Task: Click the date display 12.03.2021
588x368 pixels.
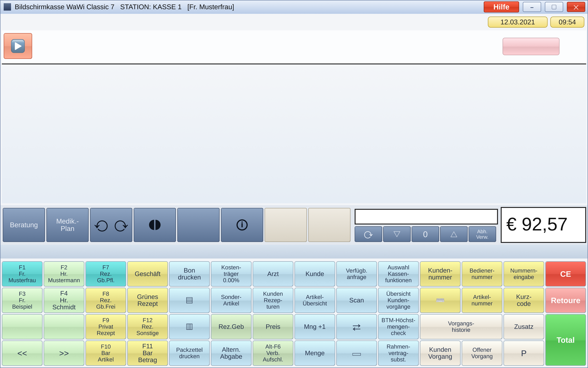Action: [x=517, y=22]
